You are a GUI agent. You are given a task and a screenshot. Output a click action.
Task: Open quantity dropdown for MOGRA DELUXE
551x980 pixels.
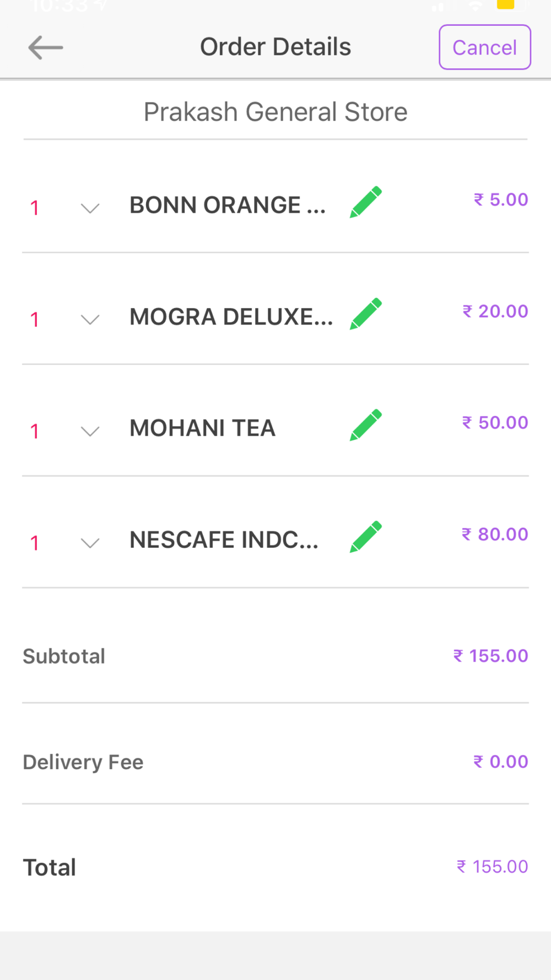[90, 319]
